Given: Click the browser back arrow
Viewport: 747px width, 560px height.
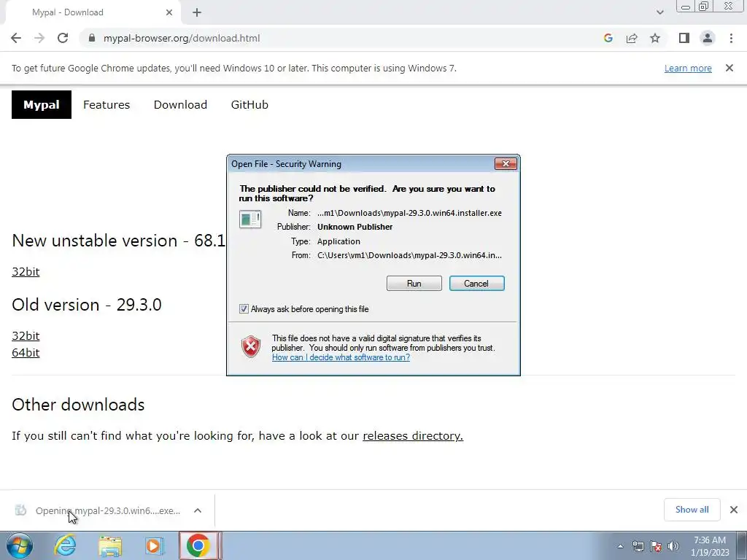Looking at the screenshot, I should (x=16, y=38).
